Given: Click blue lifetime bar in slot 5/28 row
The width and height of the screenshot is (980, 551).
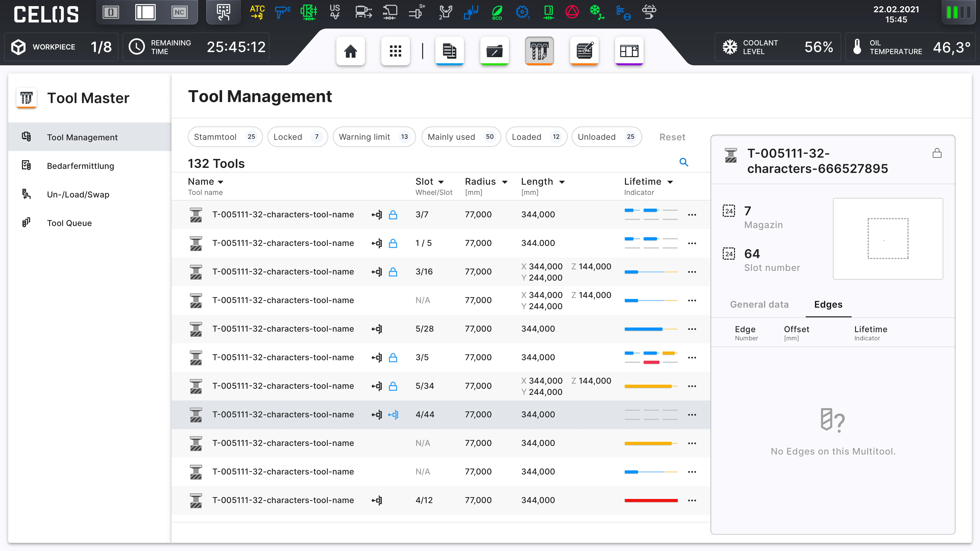Looking at the screenshot, I should (651, 329).
